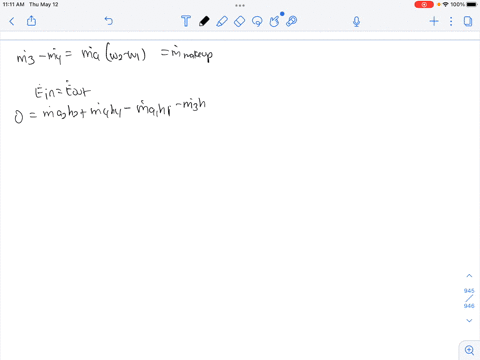
Task: Tap the 11:11 AM clock
Action: pos(14,4)
